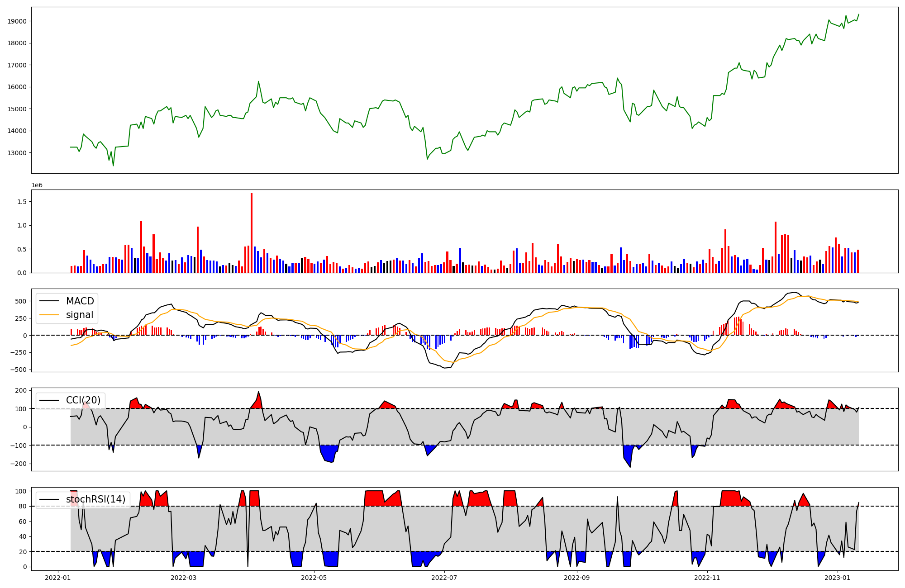Click the CCI(20) legend label
The height and width of the screenshot is (588, 905).
(x=83, y=400)
